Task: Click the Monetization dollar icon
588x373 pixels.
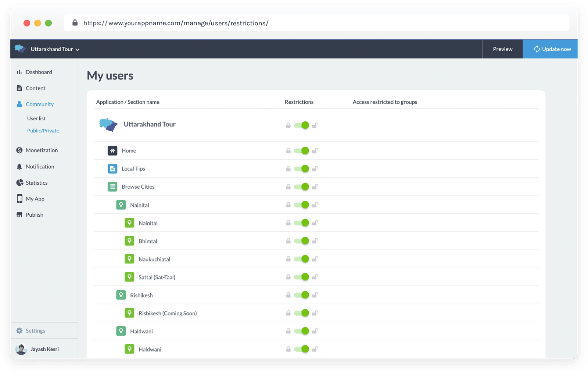Action: pyautogui.click(x=19, y=150)
